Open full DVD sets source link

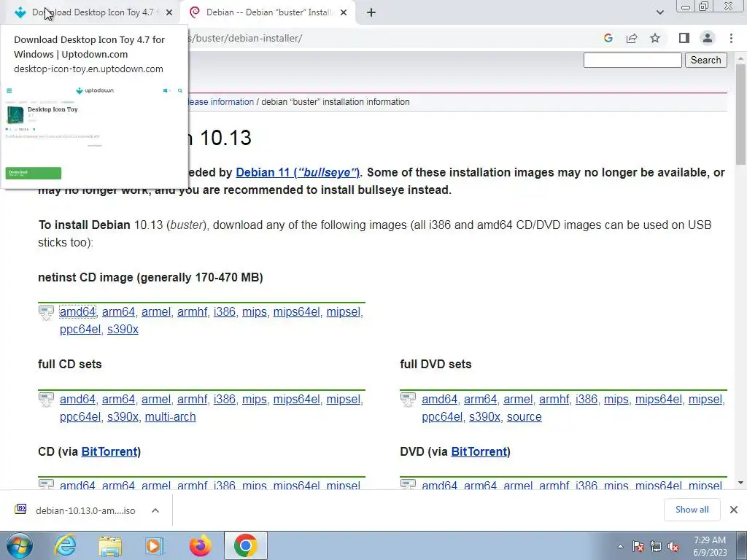click(524, 417)
